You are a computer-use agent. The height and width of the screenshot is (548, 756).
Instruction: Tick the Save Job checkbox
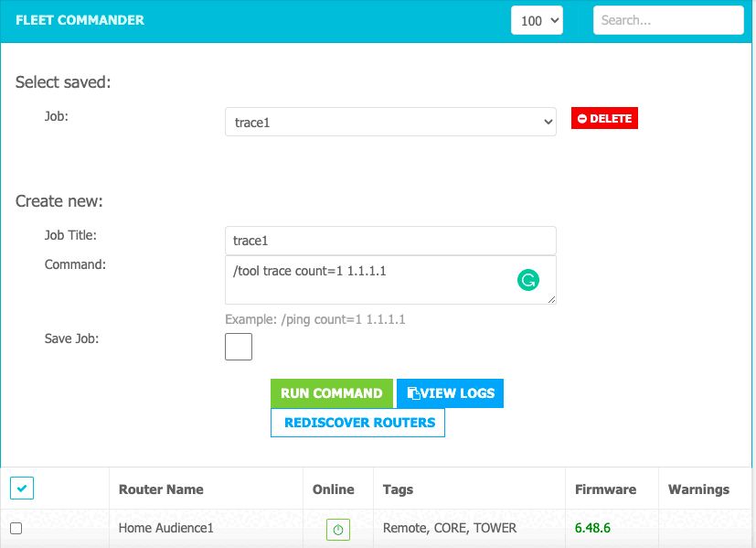[239, 347]
